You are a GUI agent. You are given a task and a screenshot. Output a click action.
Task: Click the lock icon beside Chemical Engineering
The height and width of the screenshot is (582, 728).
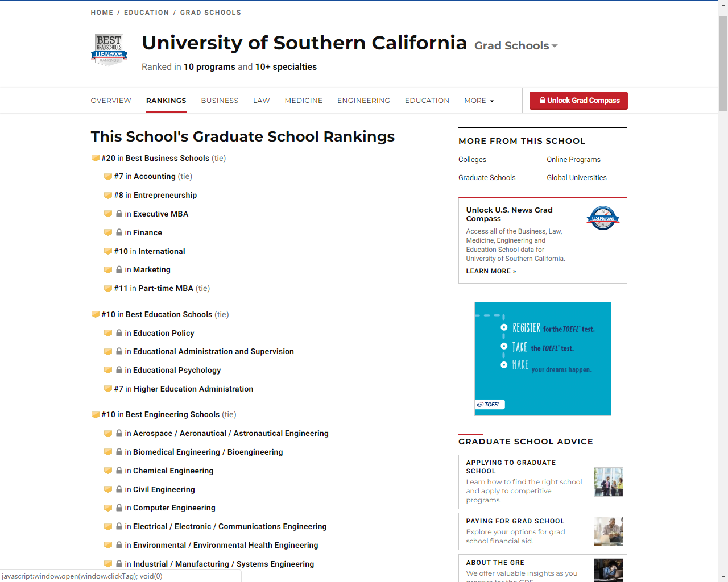[x=119, y=471]
